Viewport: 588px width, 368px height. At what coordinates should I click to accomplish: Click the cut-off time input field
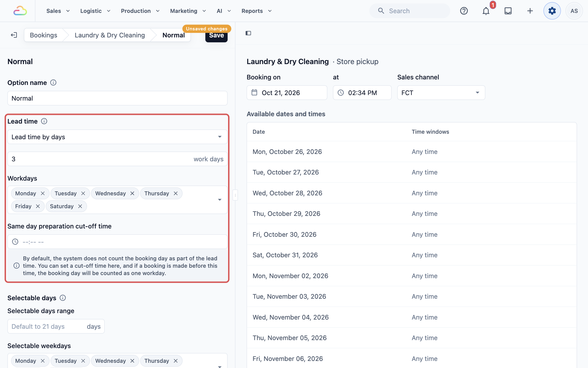click(117, 242)
